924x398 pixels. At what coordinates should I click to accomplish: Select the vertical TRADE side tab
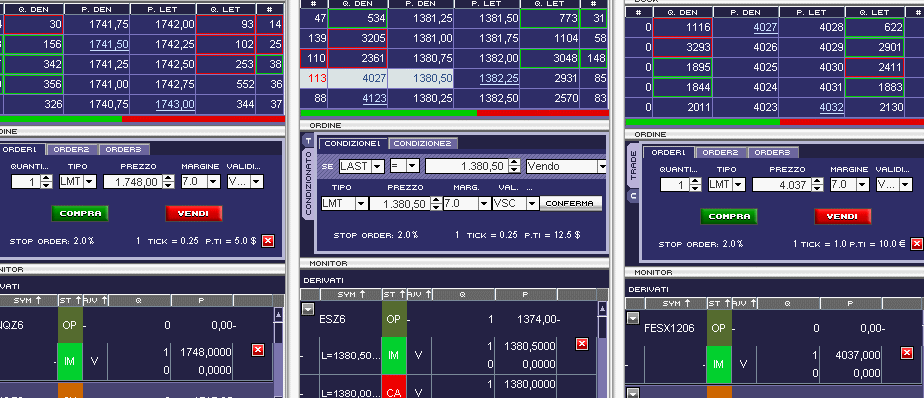633,166
